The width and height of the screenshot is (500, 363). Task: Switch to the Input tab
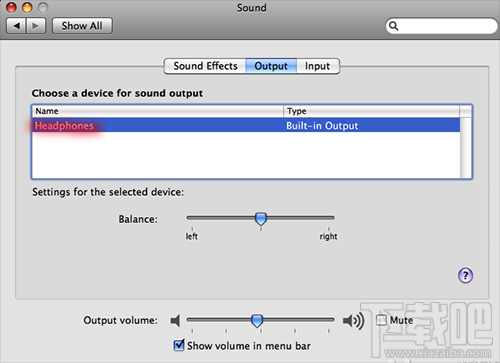click(318, 66)
